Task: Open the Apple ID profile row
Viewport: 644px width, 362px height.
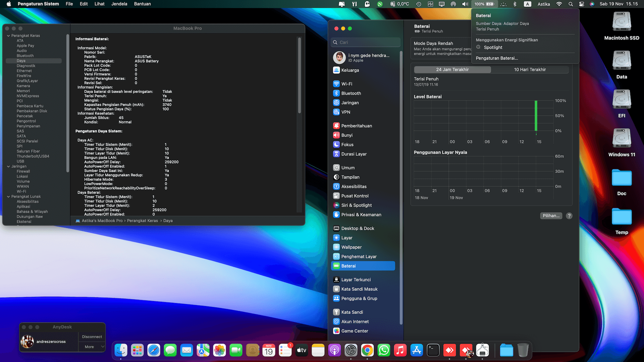Action: pyautogui.click(x=364, y=58)
